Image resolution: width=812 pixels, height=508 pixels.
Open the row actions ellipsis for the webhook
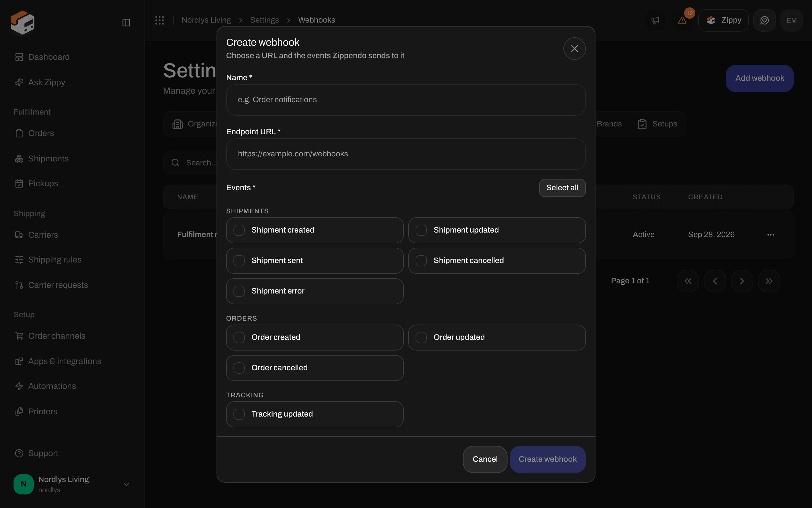pyautogui.click(x=771, y=235)
